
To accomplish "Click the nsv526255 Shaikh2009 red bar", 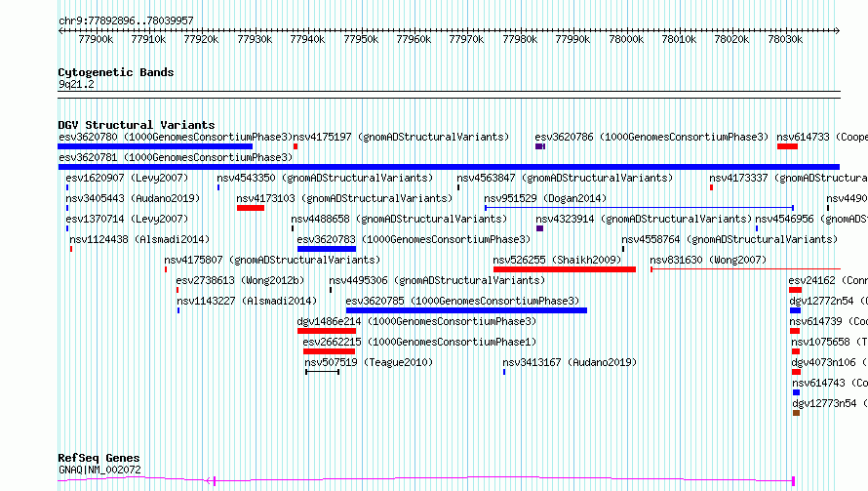I will click(565, 269).
